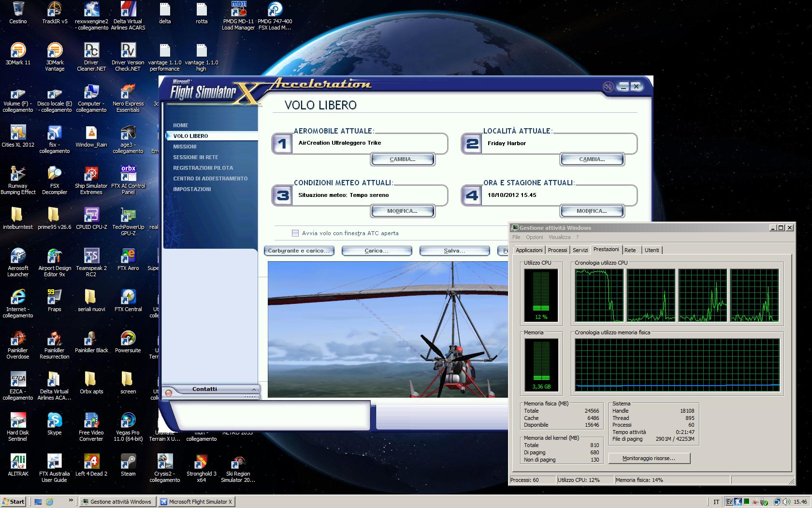Launch Teamspeak 2 RC2 shortcut

coord(91,262)
